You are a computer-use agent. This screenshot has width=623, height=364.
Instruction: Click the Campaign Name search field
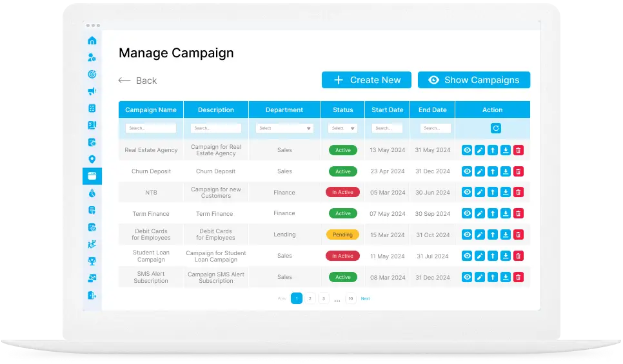151,128
